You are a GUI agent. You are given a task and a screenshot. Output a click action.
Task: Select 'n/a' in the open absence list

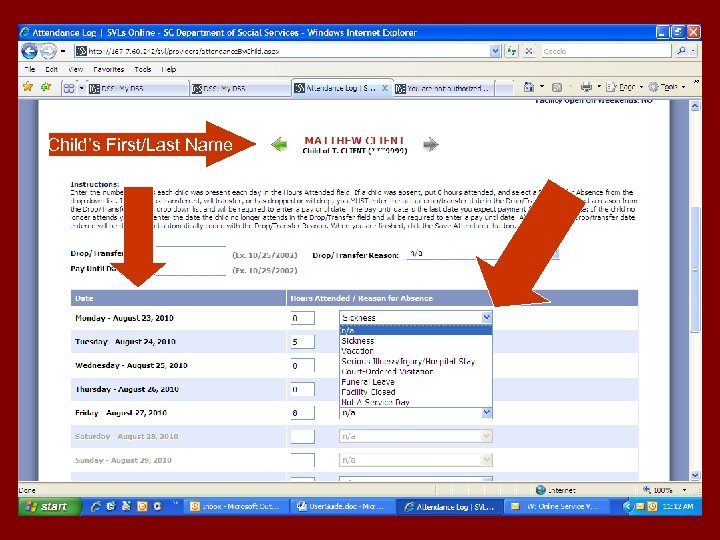click(x=416, y=330)
